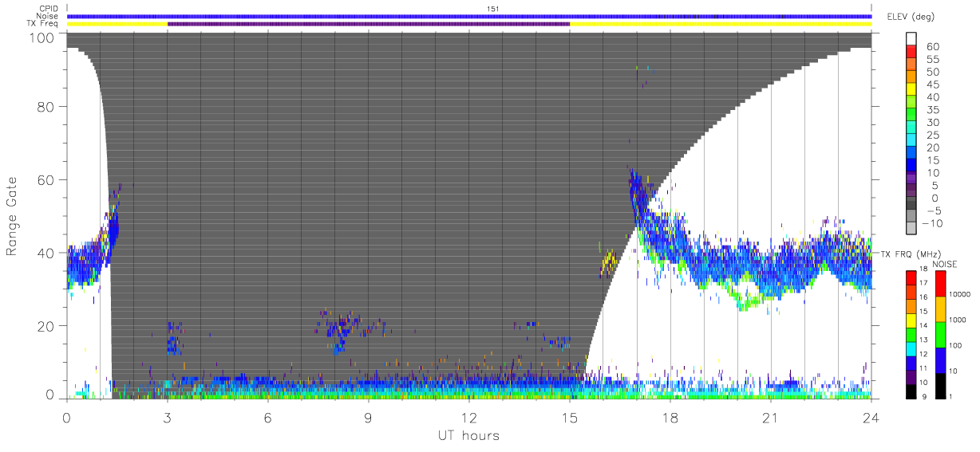Click the purple segment of the TX Freq bar
This screenshot has height=452, width=980.
point(369,24)
